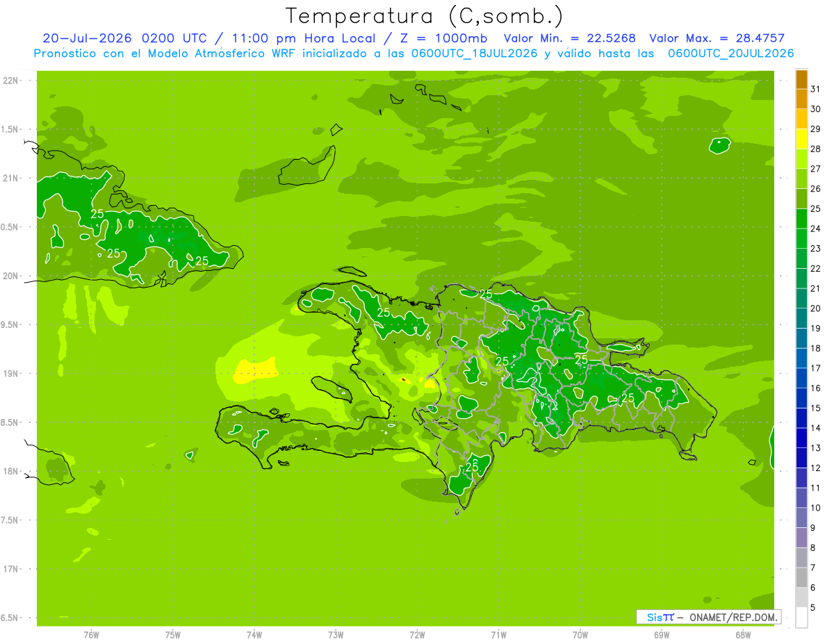834x644 pixels.
Task: Click the colorbar label '16'
Action: [816, 388]
